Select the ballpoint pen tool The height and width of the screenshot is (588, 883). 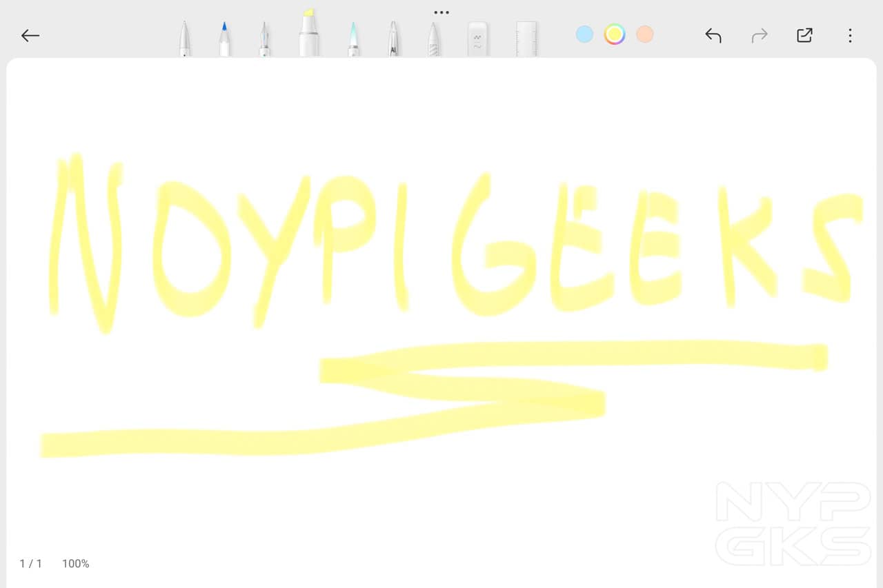tap(185, 39)
